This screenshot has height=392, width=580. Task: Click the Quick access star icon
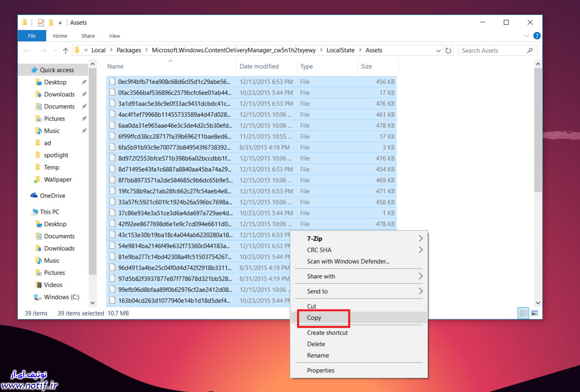click(34, 70)
